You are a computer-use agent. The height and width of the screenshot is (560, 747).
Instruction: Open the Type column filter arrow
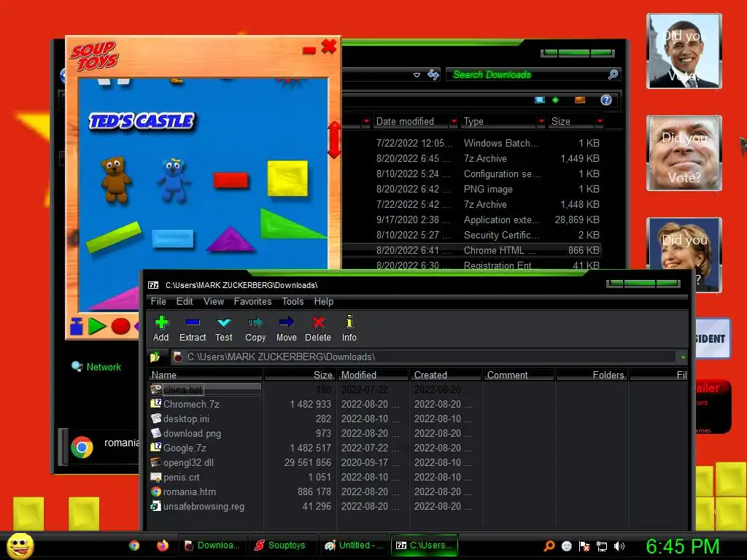[x=541, y=122]
